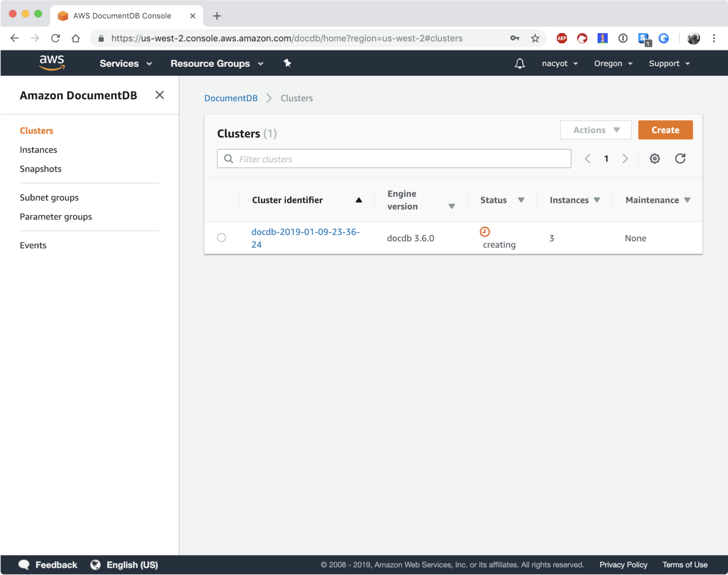
Task: Click the AWS logo home icon
Action: pyautogui.click(x=52, y=63)
